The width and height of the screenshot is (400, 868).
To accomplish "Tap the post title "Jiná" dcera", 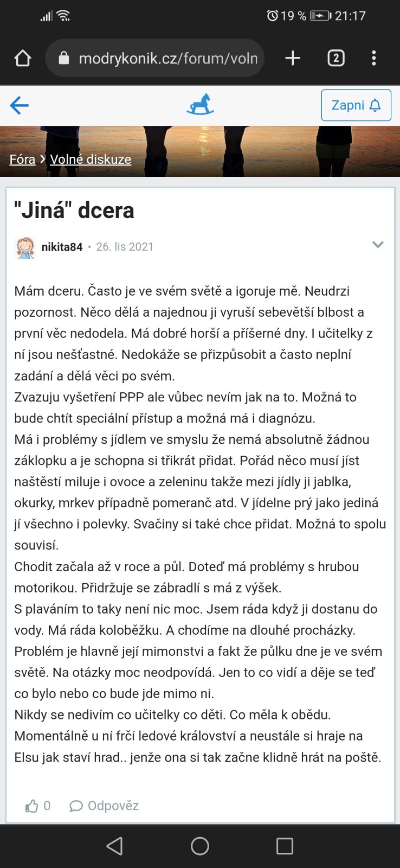I will tap(74, 210).
